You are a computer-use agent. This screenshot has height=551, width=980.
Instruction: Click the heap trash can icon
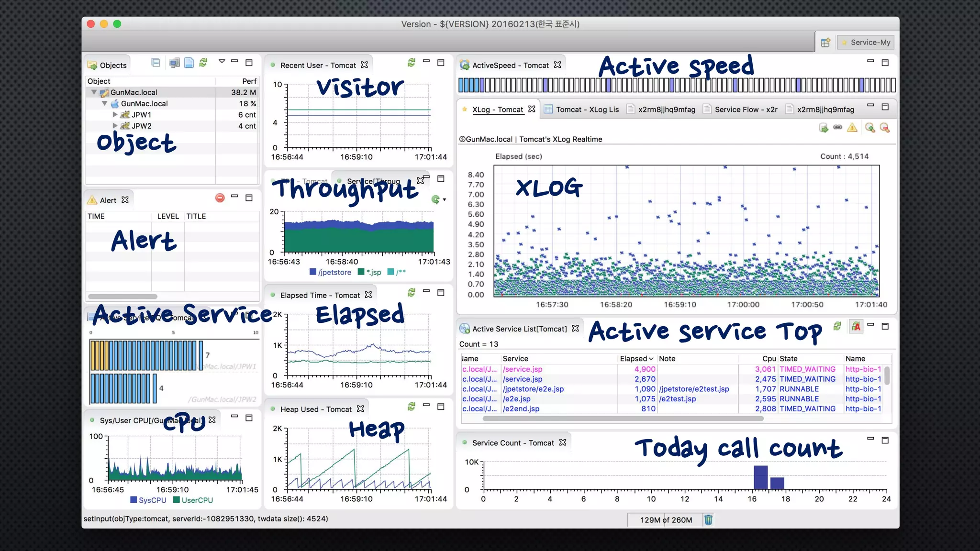709,519
